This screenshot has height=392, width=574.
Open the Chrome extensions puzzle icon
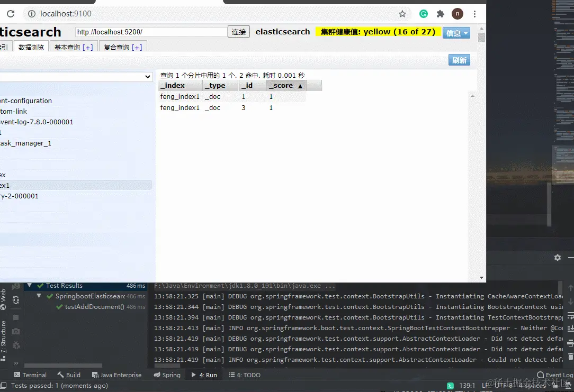[x=441, y=14]
